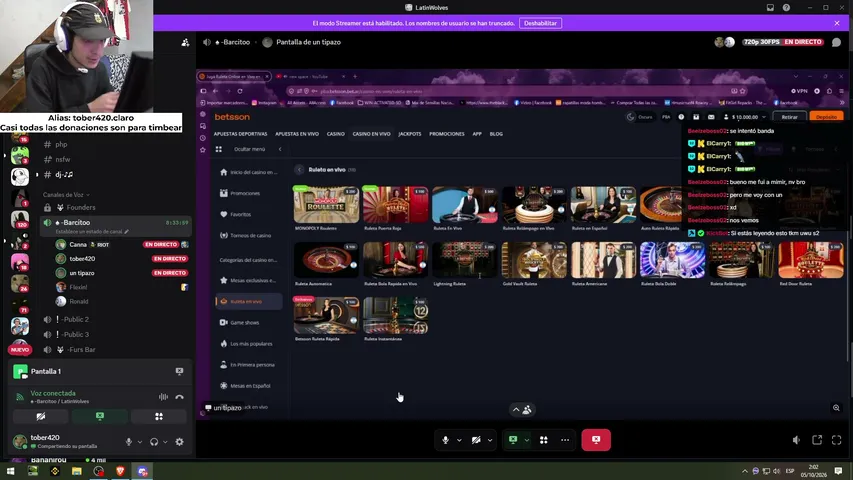Click tober420 user avatar at panel bottom
The image size is (853, 480).
pos(20,441)
